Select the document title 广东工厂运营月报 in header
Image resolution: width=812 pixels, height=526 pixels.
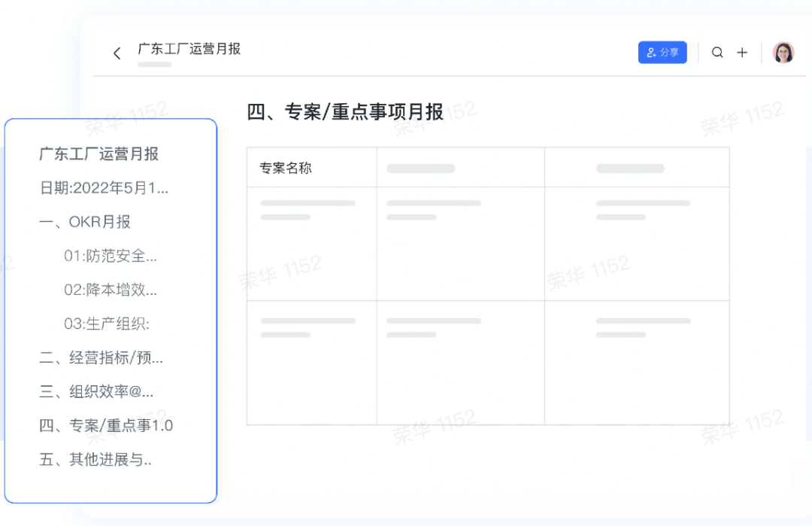point(189,49)
